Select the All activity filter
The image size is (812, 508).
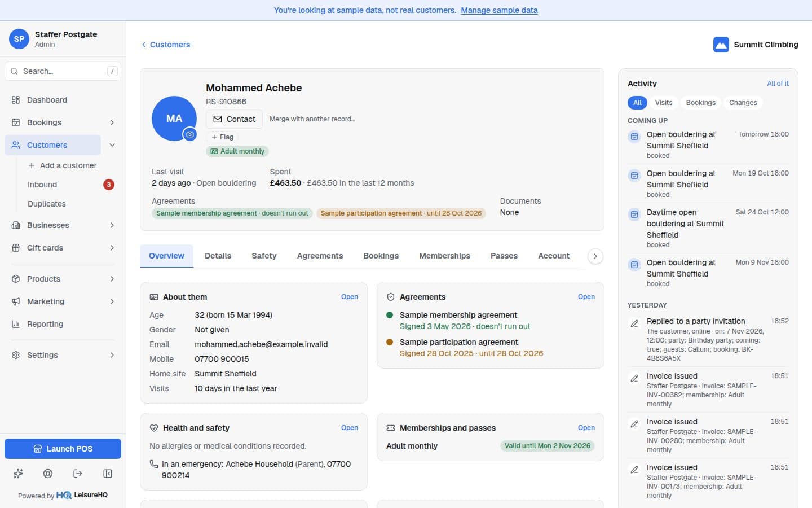637,103
